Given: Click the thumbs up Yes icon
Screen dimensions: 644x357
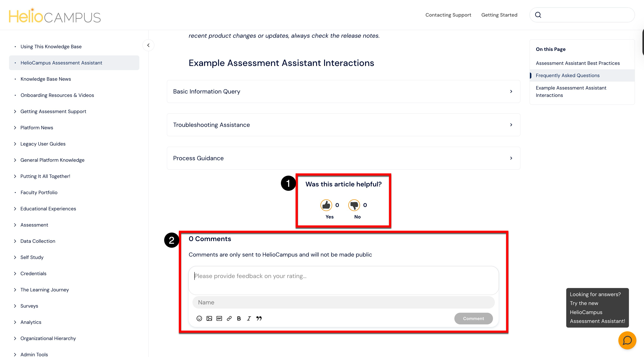Looking at the screenshot, I should pos(326,205).
